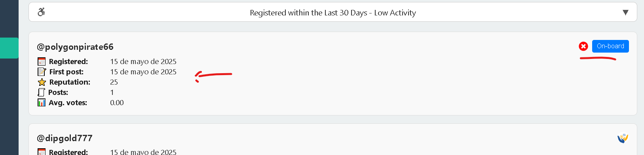
Task: Click the onboarded hands icon for dipgold777
Action: pos(623,138)
